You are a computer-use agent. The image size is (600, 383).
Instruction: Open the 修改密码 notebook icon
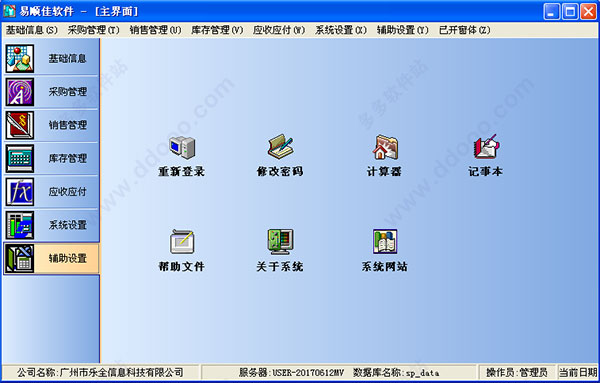click(280, 147)
